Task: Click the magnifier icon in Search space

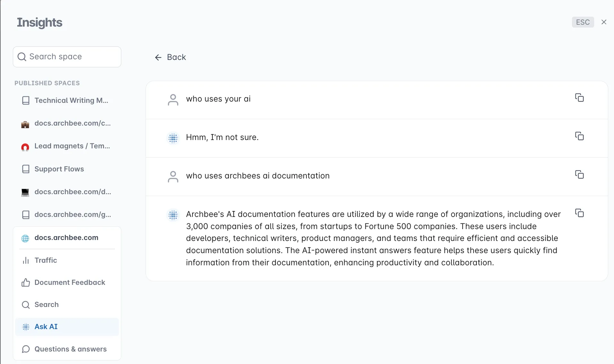Action: (22, 57)
